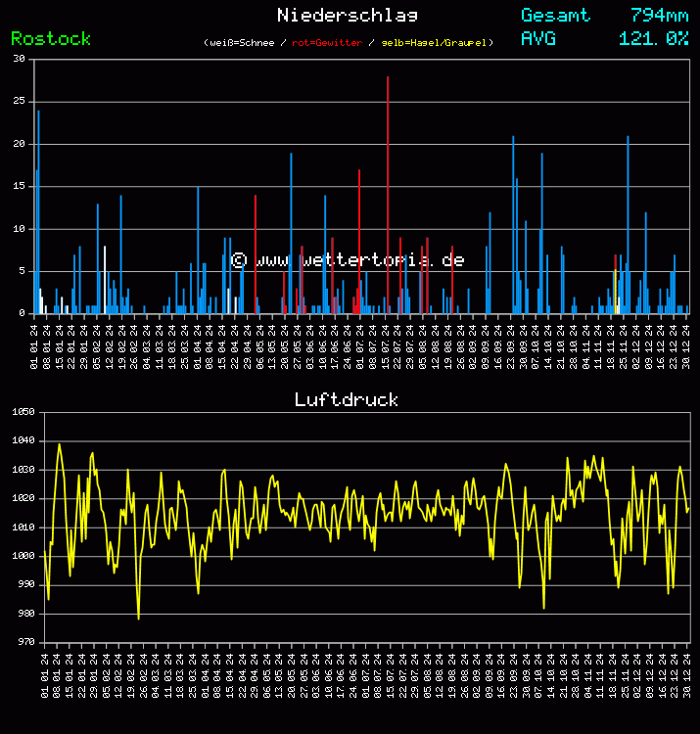Click the red bar reaching 17mm

point(359,240)
